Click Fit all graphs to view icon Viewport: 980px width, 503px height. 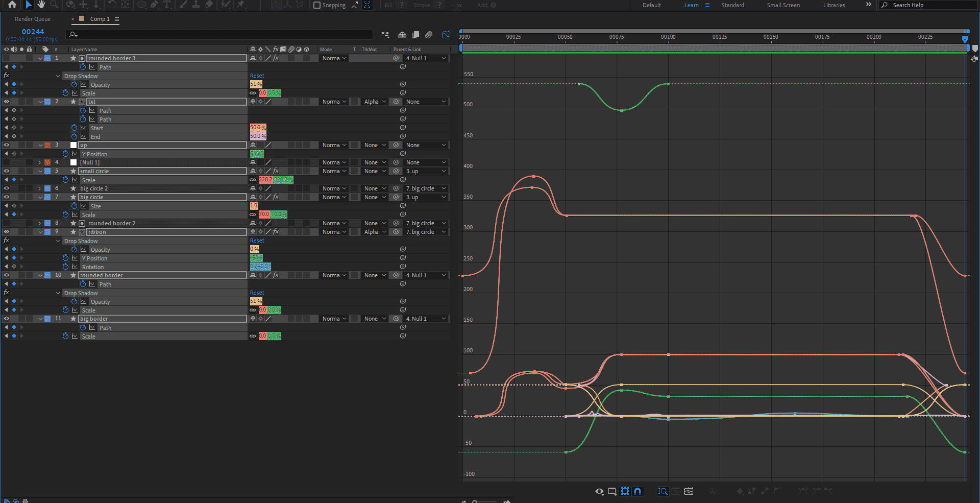coord(689,491)
